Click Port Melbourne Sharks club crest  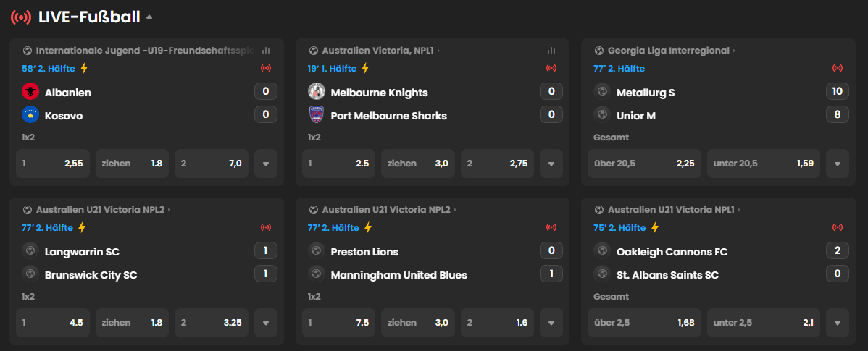tap(316, 115)
